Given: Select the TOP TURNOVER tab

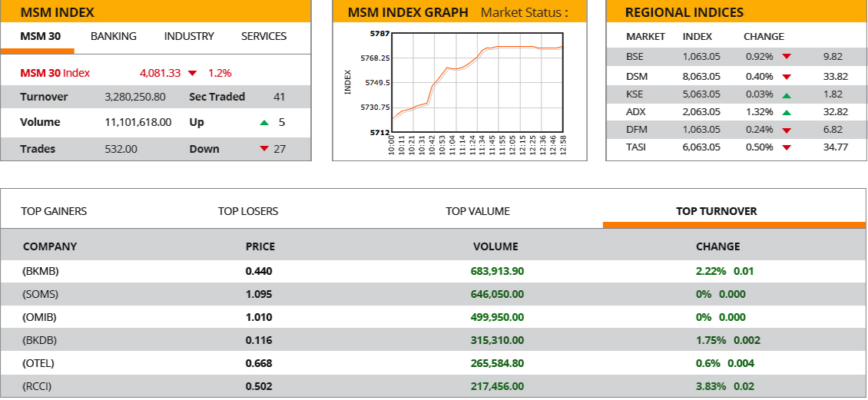Looking at the screenshot, I should (x=717, y=211).
